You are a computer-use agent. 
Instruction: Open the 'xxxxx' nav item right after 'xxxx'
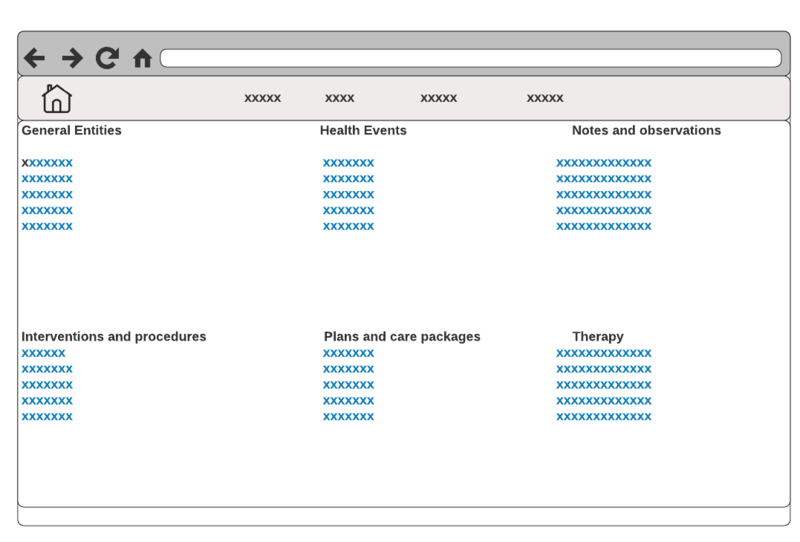pos(438,98)
